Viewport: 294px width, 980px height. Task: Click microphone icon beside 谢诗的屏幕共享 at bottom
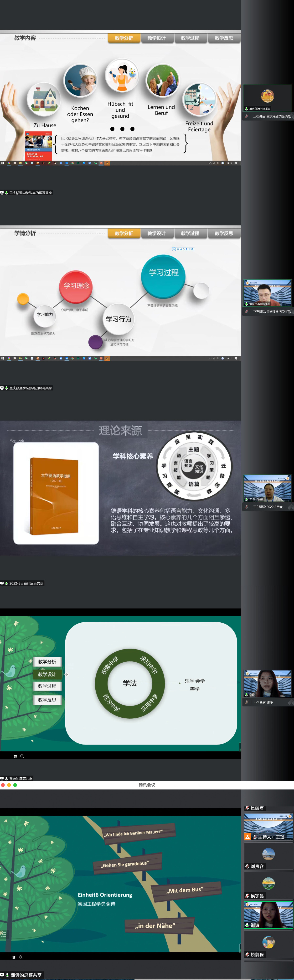pos(7,975)
